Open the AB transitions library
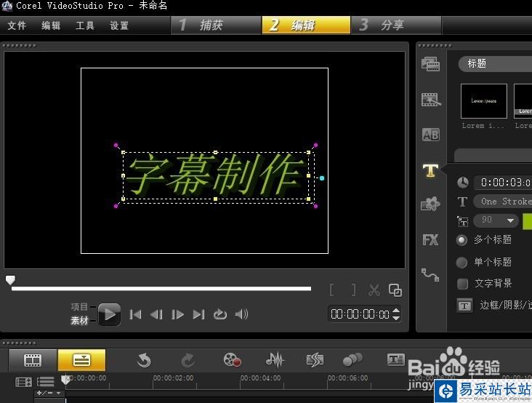The image size is (532, 403). point(430,135)
